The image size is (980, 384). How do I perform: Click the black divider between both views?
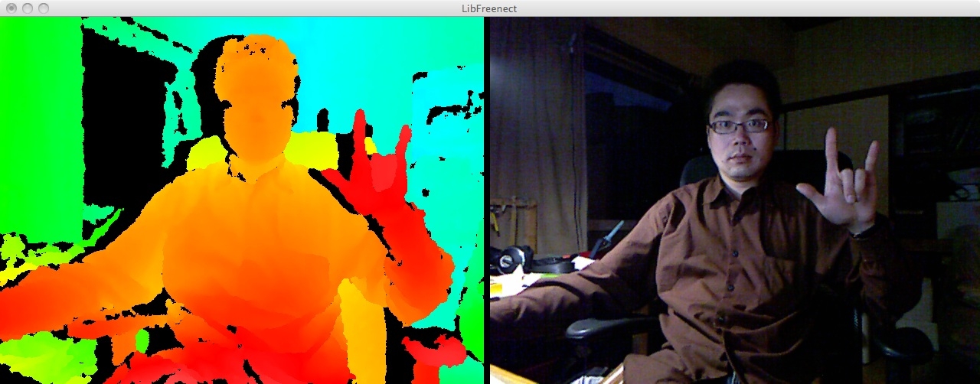pyautogui.click(x=486, y=199)
